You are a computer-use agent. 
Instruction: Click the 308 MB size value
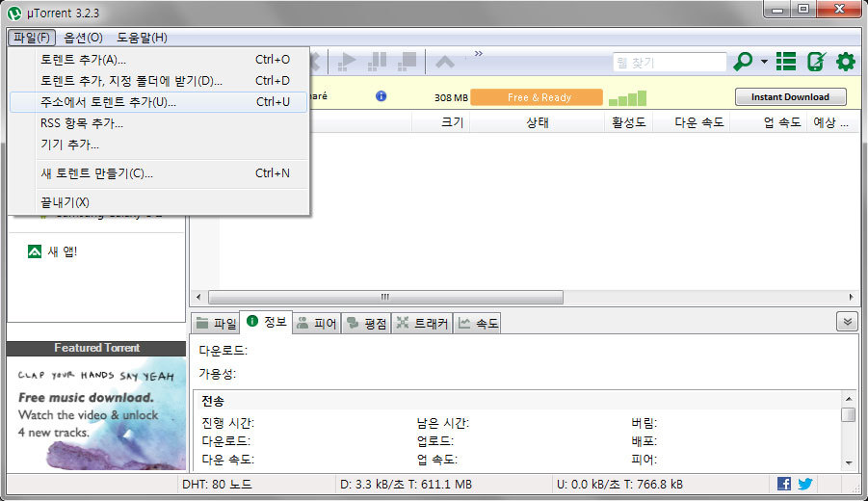point(451,98)
